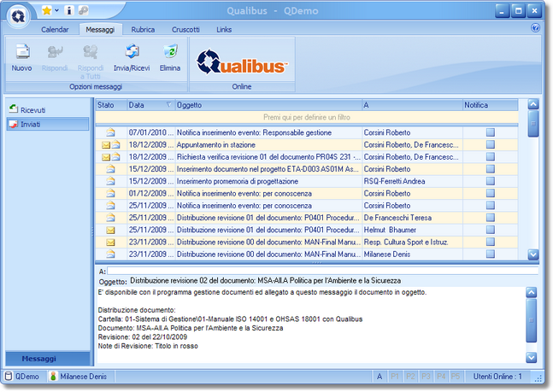Click the Oggetto column header
Image resolution: width=553 pixels, height=392 pixels.
click(267, 105)
